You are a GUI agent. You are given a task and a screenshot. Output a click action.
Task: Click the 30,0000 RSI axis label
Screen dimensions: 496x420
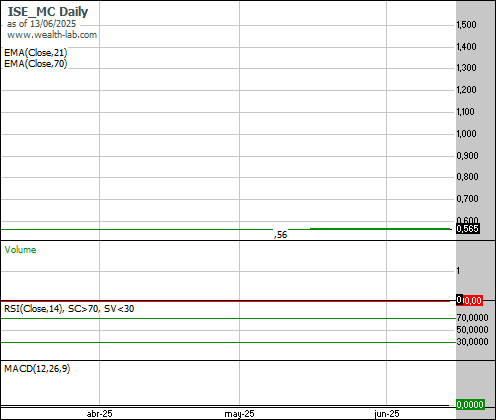tap(472, 342)
